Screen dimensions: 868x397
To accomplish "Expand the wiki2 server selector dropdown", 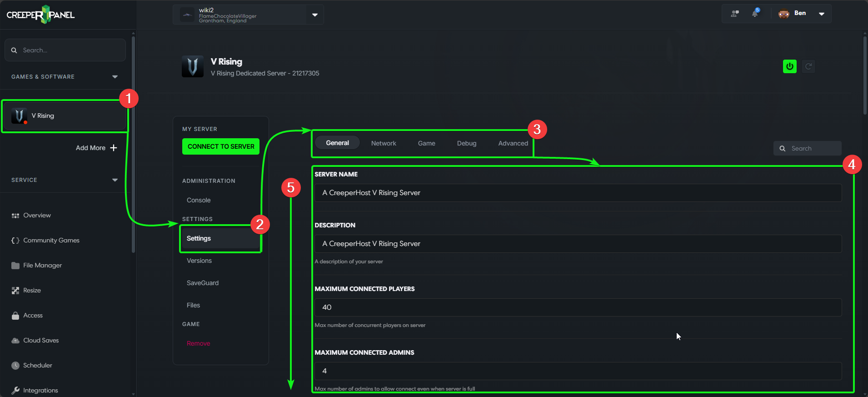I will [x=315, y=15].
